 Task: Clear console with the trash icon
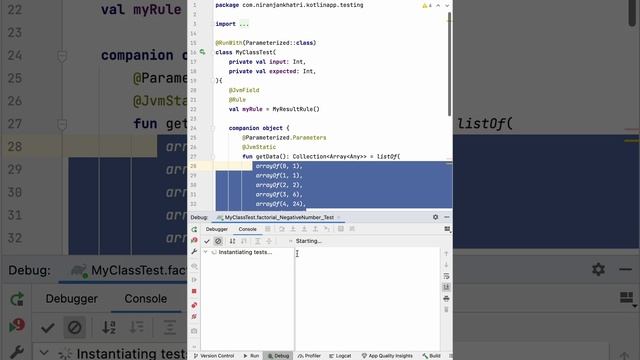tap(446, 310)
